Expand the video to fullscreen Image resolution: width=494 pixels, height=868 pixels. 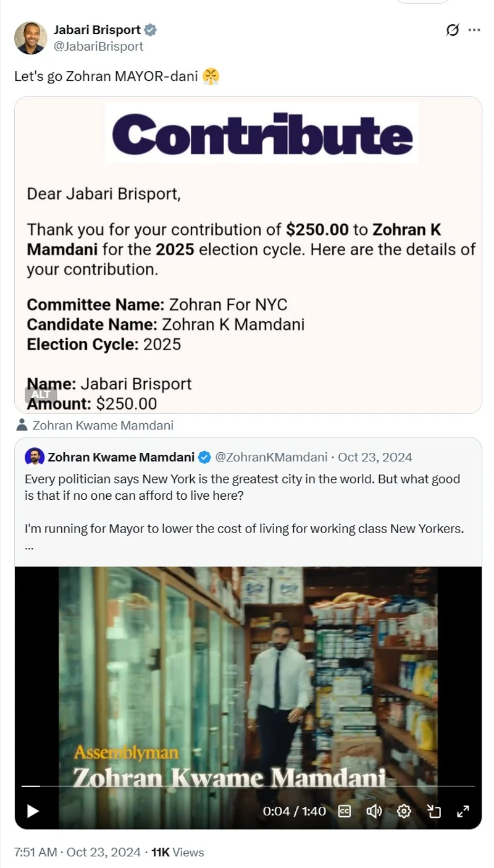[463, 811]
